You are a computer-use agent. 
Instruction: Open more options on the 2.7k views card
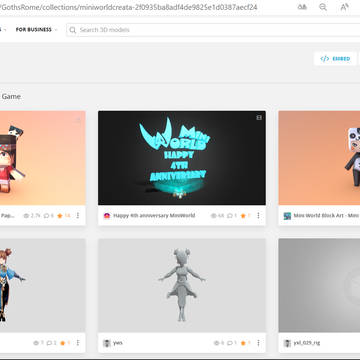click(x=78, y=216)
